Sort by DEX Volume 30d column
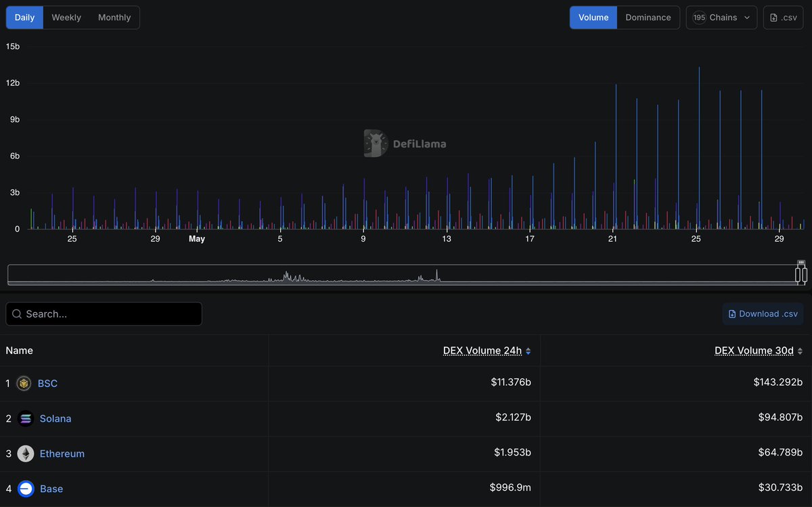 (x=754, y=351)
